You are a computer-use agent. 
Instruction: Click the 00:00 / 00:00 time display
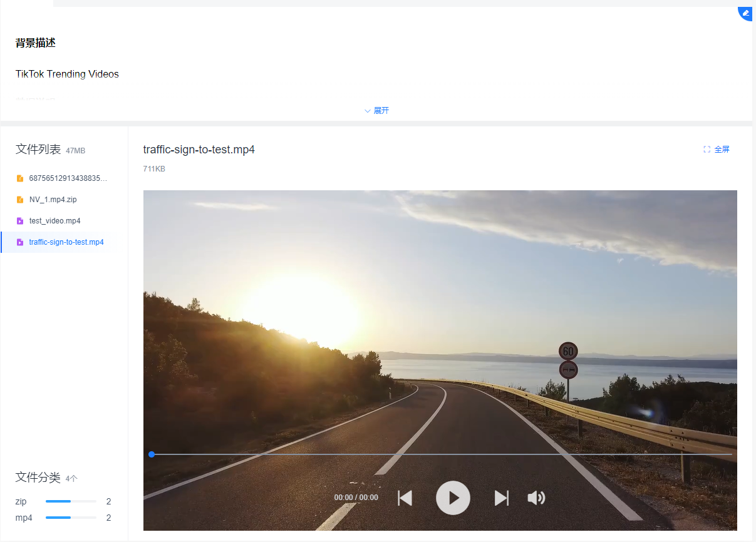(x=356, y=498)
